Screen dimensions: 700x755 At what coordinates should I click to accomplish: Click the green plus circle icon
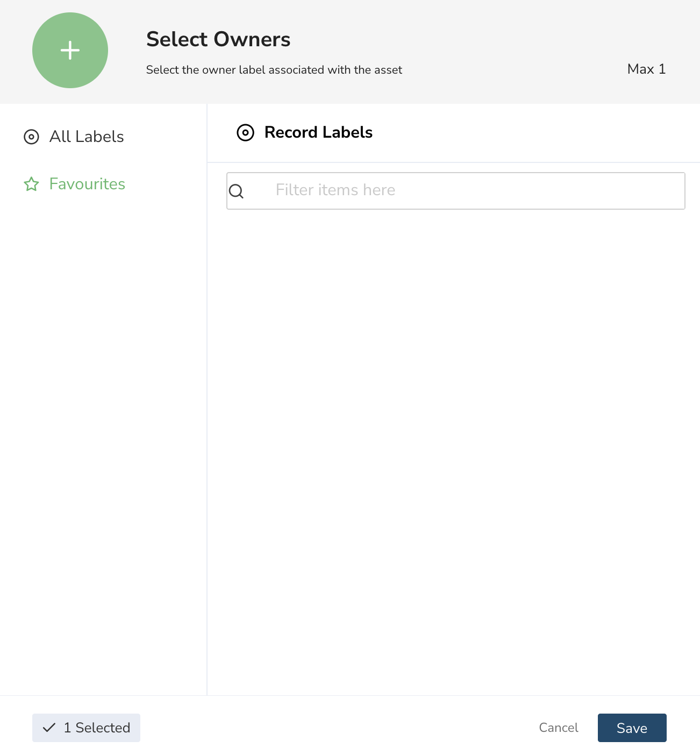[70, 51]
